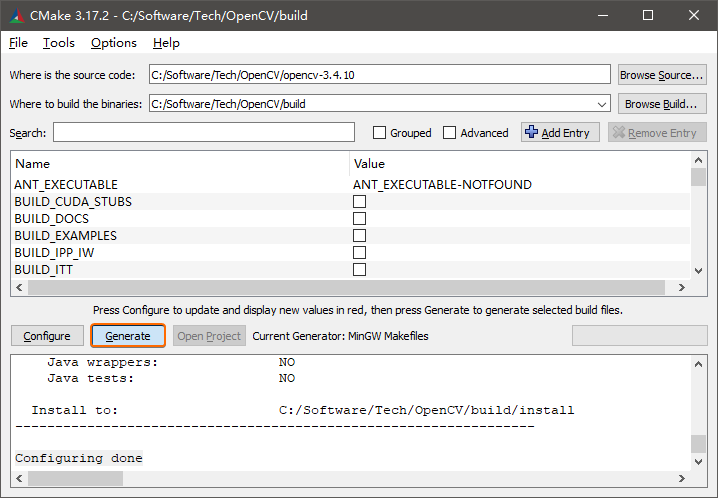Image resolution: width=718 pixels, height=498 pixels.
Task: Click the output log horizontal scrollbar thumb
Action: click(76, 478)
